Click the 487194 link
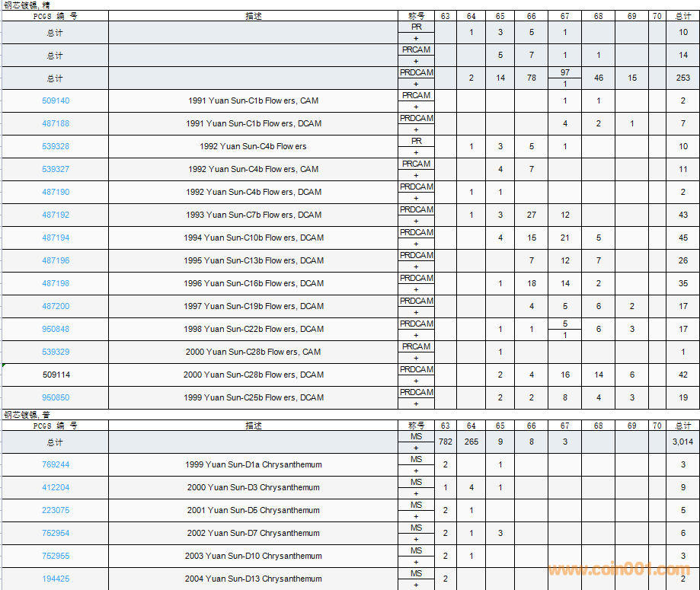 (x=55, y=238)
